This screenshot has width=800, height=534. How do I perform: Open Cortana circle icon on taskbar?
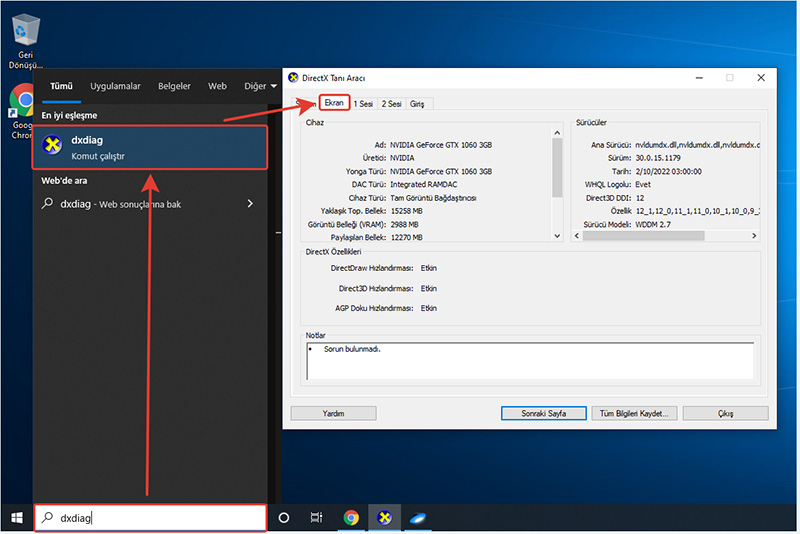[x=283, y=517]
